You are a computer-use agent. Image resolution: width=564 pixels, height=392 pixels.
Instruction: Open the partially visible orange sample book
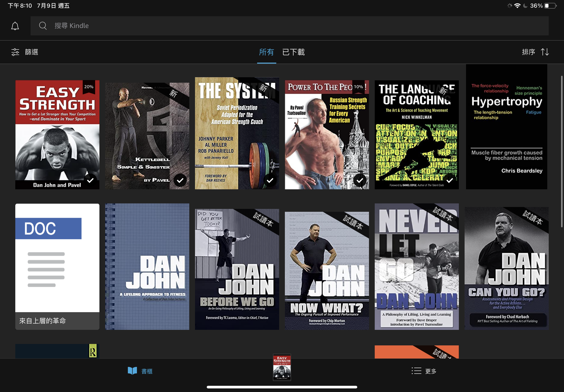[417, 352]
